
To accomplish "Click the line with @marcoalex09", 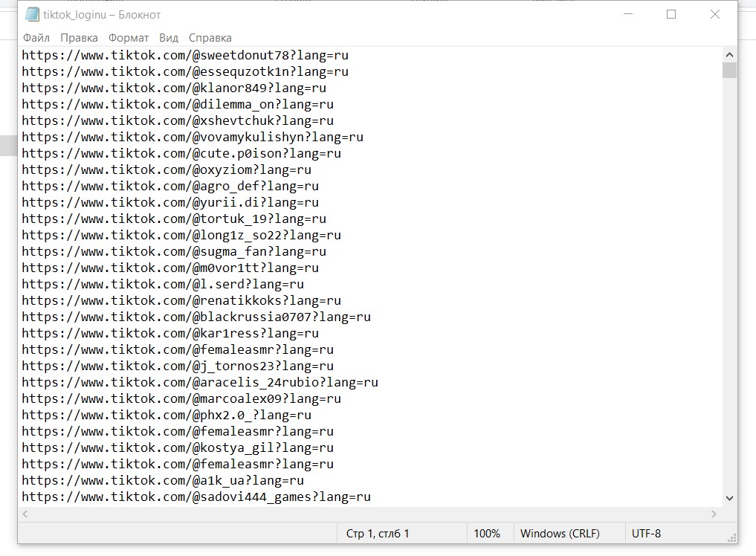I will (x=181, y=399).
